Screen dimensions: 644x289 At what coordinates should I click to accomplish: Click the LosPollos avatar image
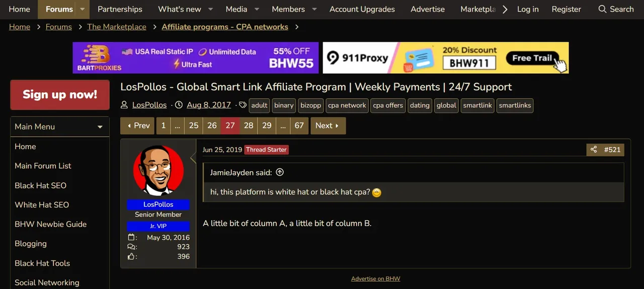click(158, 171)
